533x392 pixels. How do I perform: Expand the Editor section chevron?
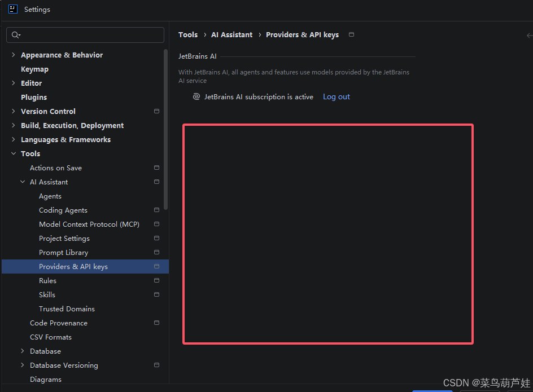click(13, 83)
